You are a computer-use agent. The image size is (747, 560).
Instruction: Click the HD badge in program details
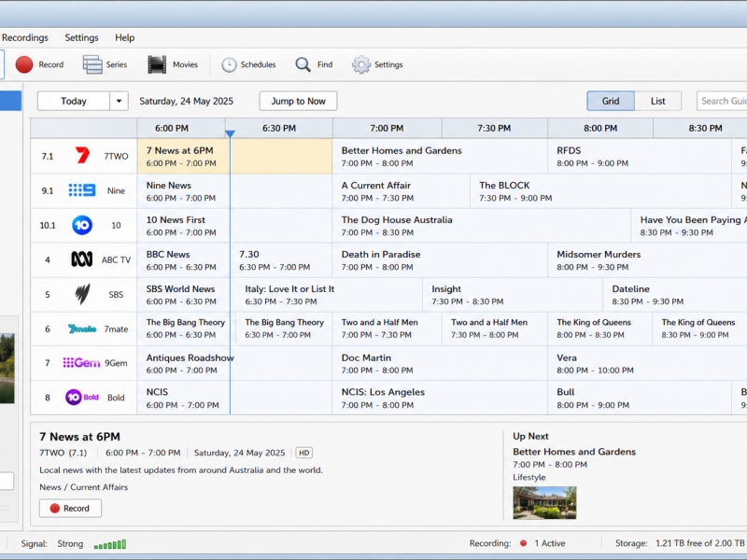(304, 453)
